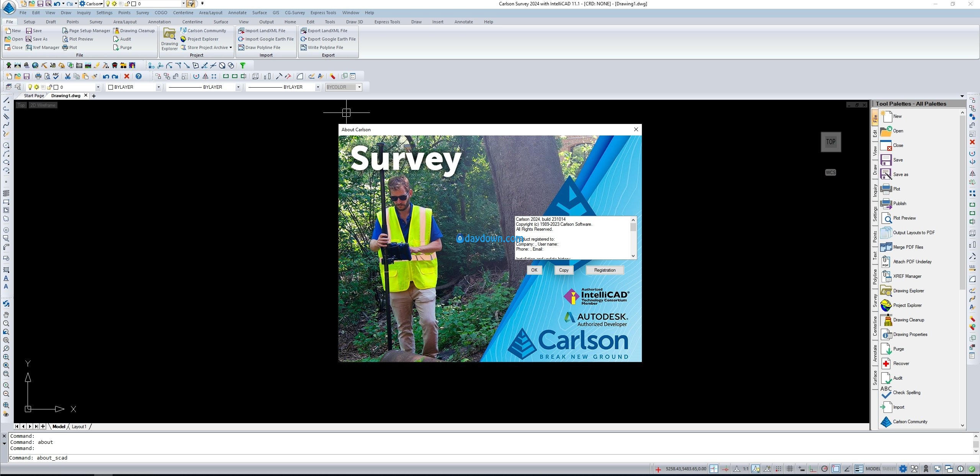Open the BYLAYER linetype dropdown
Viewport: 980px width, 476px height.
[x=238, y=87]
